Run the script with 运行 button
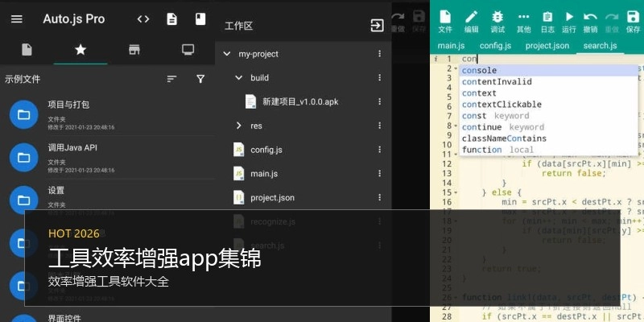 coord(569,22)
